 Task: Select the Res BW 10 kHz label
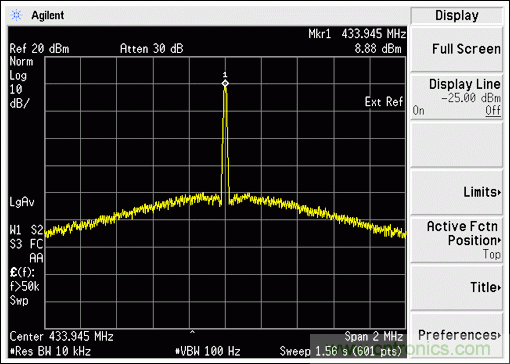click(x=50, y=351)
